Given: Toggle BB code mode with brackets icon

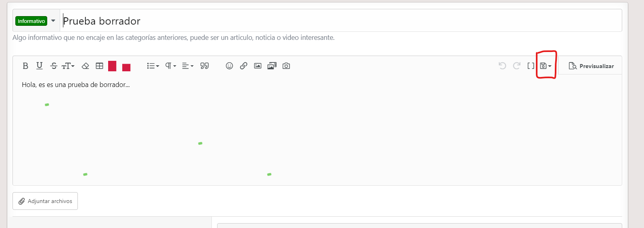Looking at the screenshot, I should click(531, 66).
